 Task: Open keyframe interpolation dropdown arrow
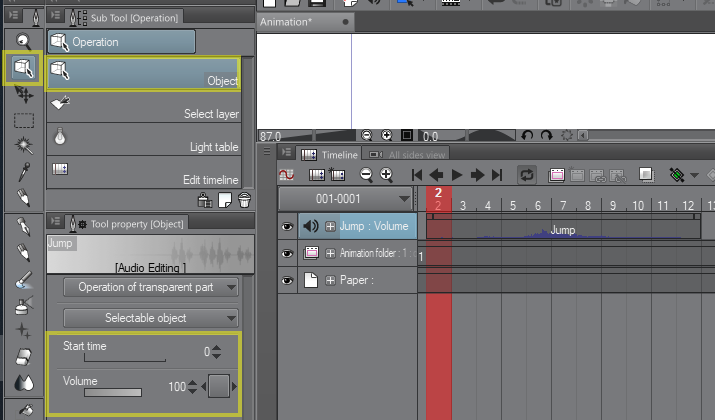[x=694, y=176]
